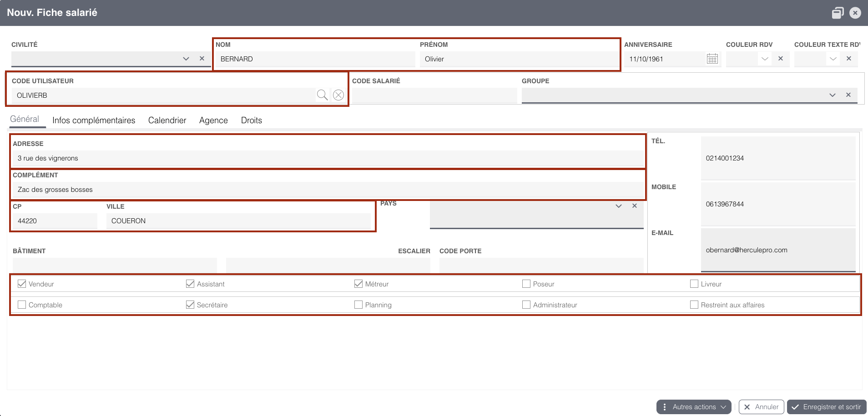This screenshot has height=416, width=868.
Task: Open the Couleur texte RDV color dropdown
Action: click(x=833, y=59)
